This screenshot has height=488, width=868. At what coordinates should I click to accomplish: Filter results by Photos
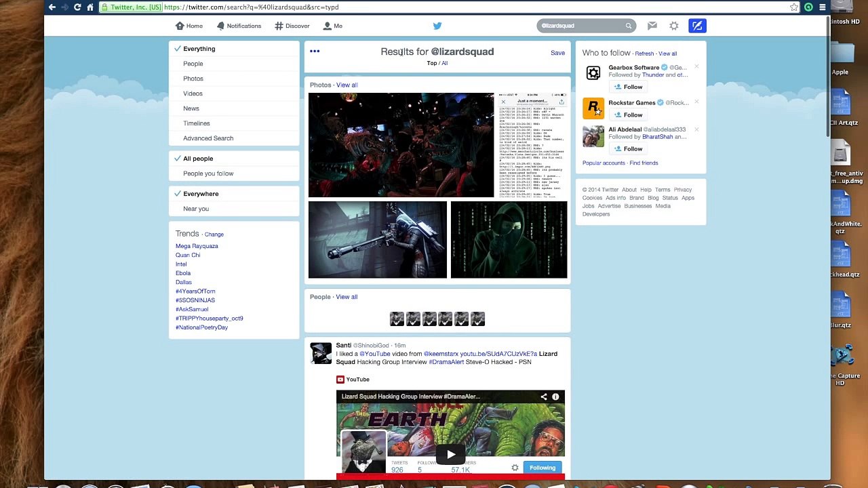[x=193, y=79]
